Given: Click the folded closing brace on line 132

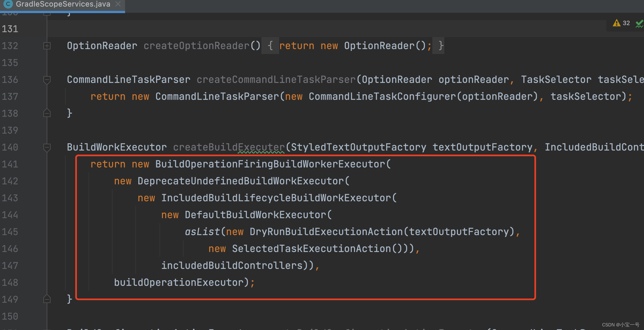Looking at the screenshot, I should [x=438, y=46].
